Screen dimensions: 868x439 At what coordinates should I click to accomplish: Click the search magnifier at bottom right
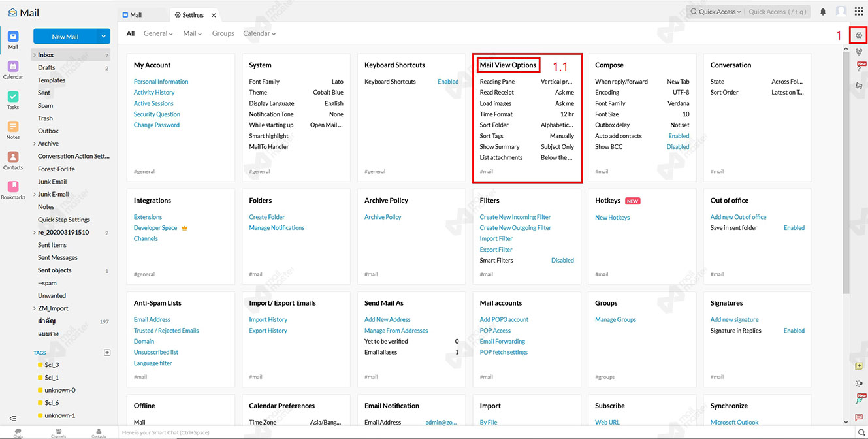(x=861, y=432)
